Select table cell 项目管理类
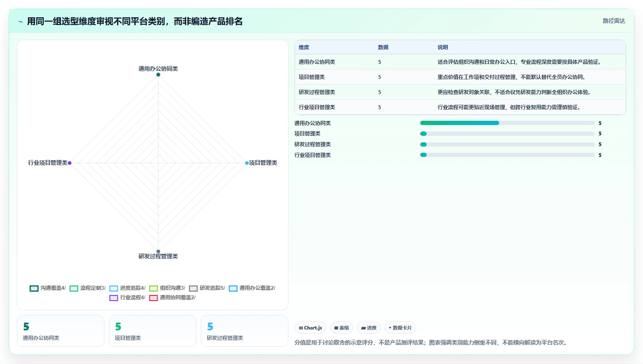This screenshot has width=643, height=364. (x=312, y=77)
